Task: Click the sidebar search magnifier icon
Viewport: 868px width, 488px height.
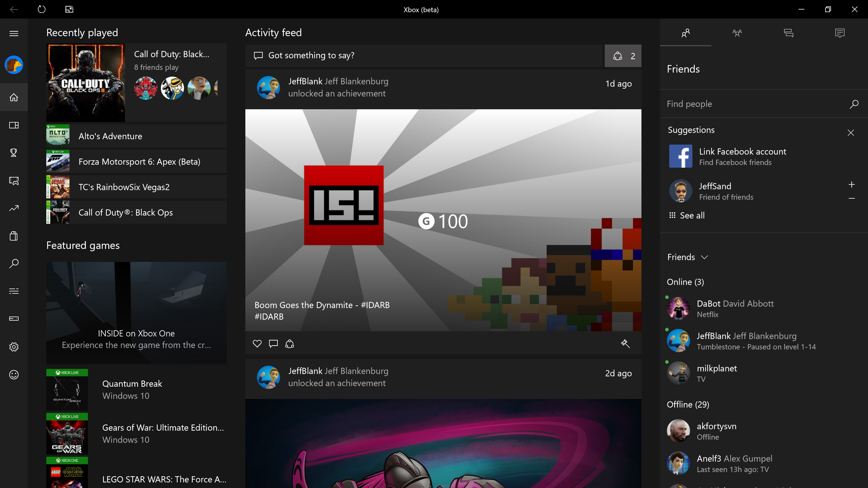Action: (x=14, y=263)
